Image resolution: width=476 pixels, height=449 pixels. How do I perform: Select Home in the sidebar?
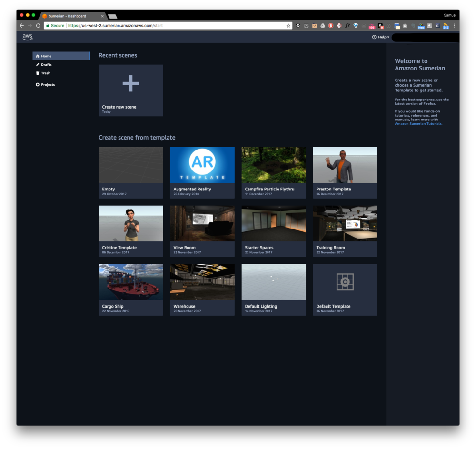(x=46, y=56)
